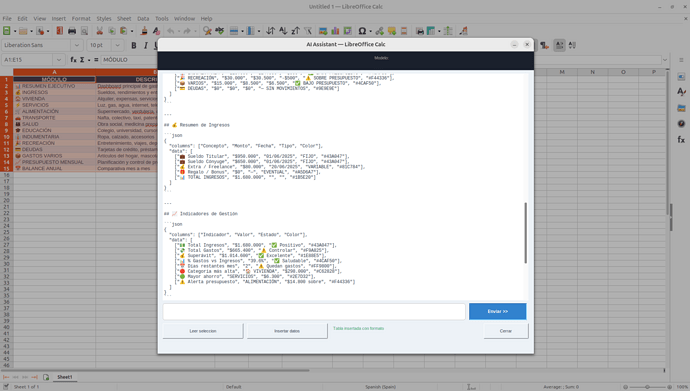The image size is (690, 391).
Task: Click the Insertar datos button
Action: [x=287, y=331]
